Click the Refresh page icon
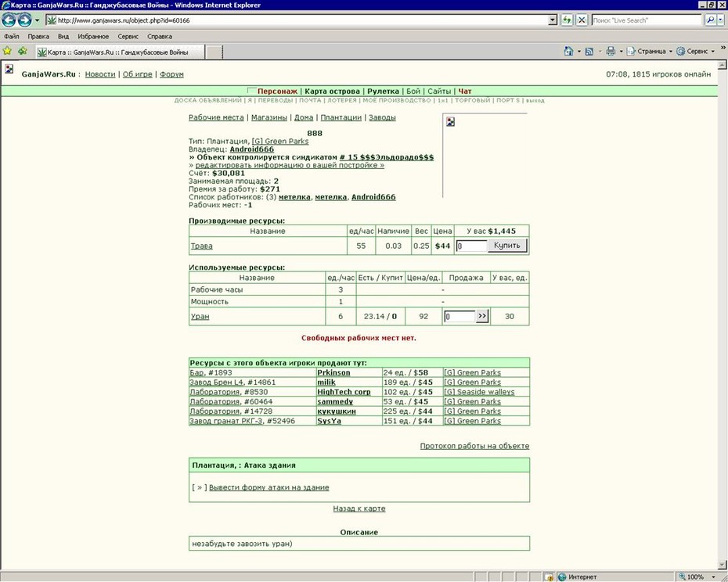This screenshot has width=728, height=582. (567, 20)
